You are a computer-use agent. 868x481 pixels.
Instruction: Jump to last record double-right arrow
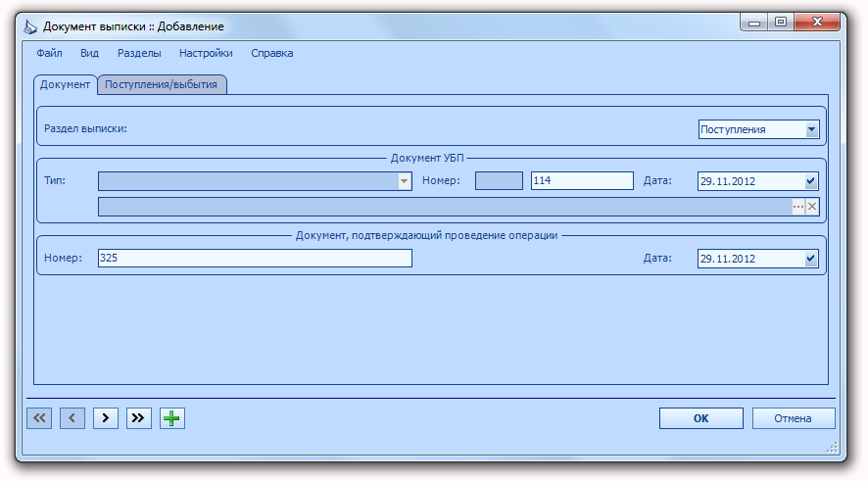click(x=139, y=418)
